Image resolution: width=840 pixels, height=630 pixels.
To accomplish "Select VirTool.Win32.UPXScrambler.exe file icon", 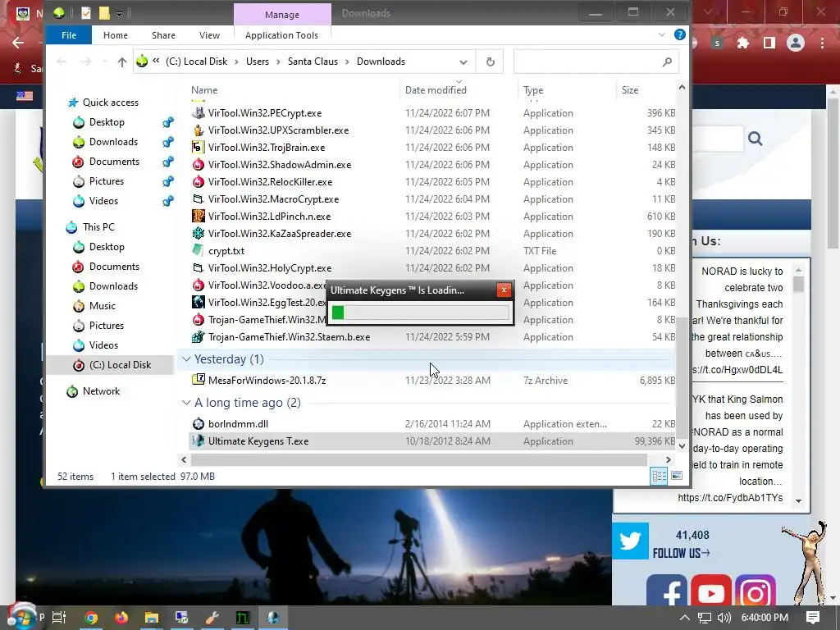I will 199,130.
